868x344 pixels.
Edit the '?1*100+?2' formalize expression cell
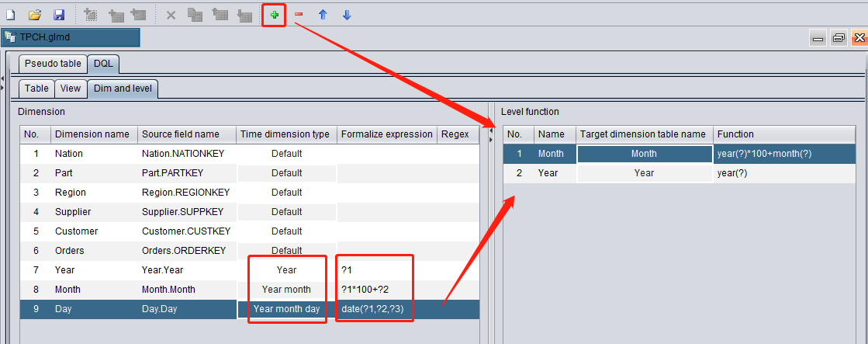pyautogui.click(x=387, y=289)
